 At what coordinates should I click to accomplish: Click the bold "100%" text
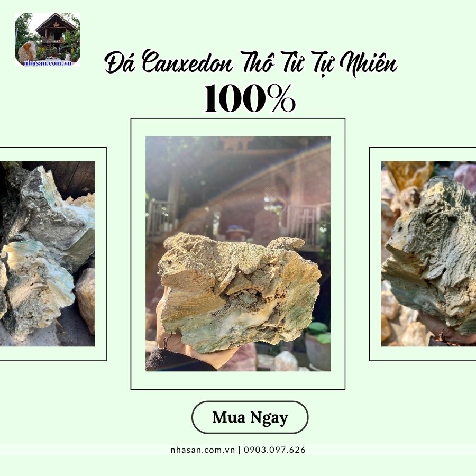click(x=250, y=98)
